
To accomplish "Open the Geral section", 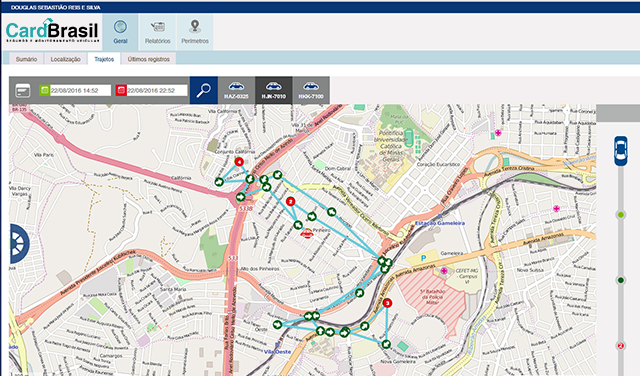I will (x=120, y=32).
